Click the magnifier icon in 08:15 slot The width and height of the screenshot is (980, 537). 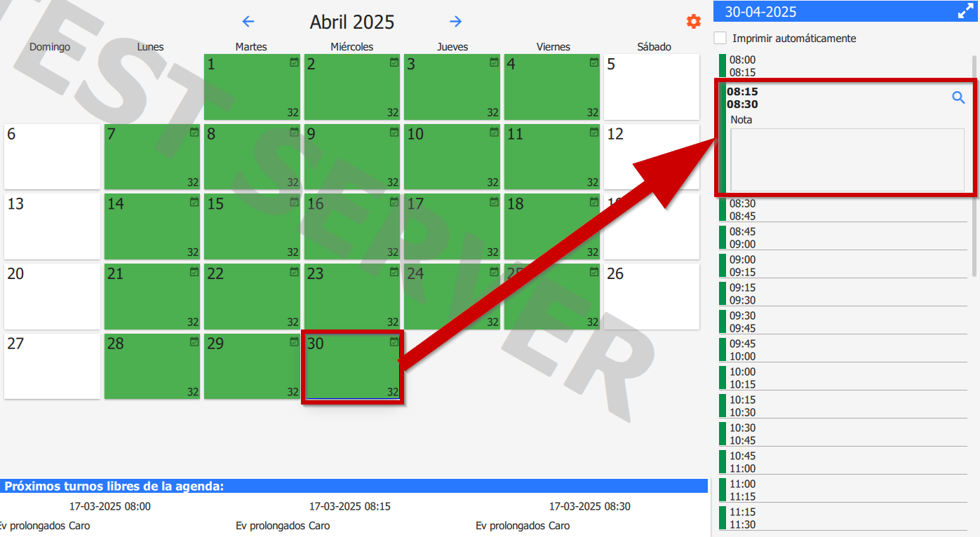point(958,98)
